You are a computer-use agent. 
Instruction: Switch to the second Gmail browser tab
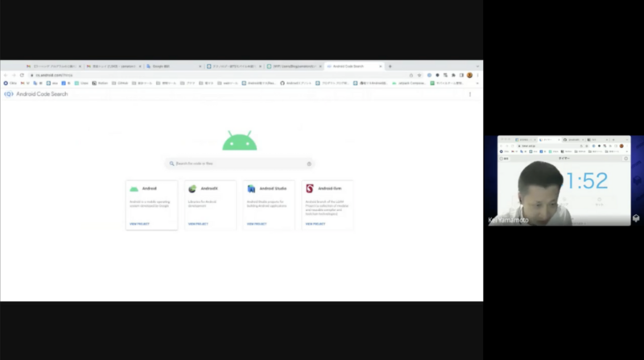(x=114, y=66)
